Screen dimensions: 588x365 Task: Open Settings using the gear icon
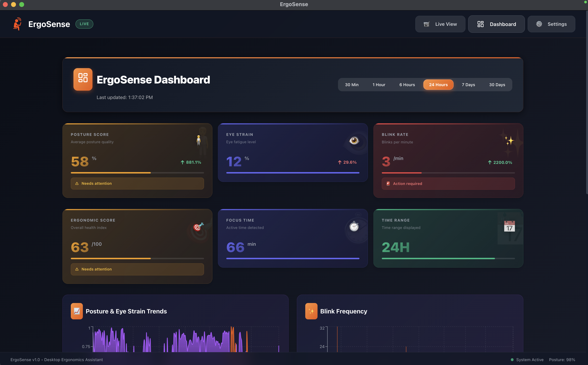coord(539,24)
